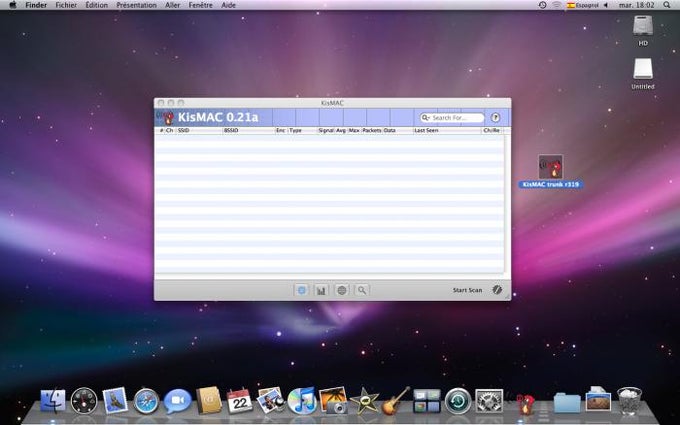Sort by the Signal column header
The image size is (680, 425).
tap(326, 130)
